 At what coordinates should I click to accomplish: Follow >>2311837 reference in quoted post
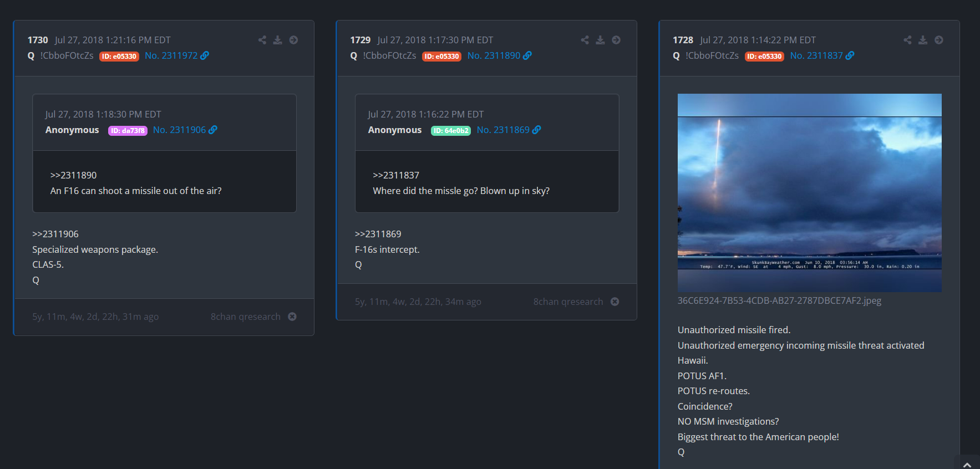(396, 175)
